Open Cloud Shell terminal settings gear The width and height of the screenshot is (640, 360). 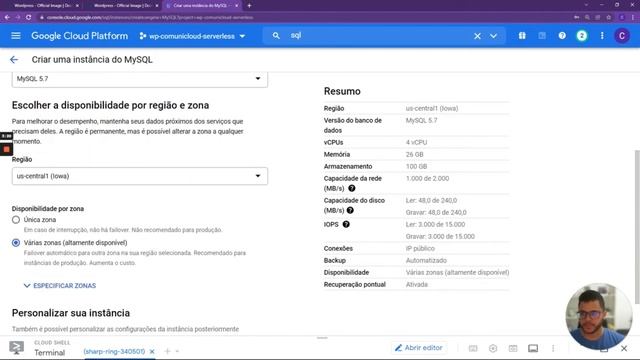tap(493, 348)
